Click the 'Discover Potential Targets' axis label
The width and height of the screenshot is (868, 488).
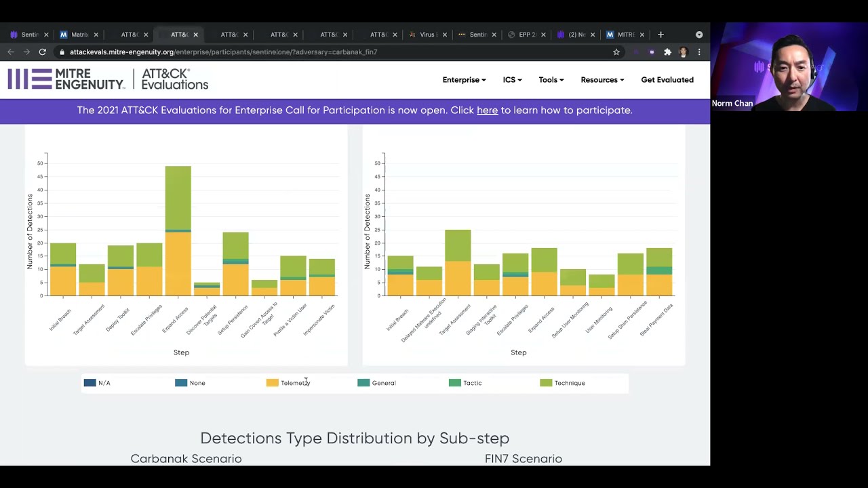click(201, 319)
